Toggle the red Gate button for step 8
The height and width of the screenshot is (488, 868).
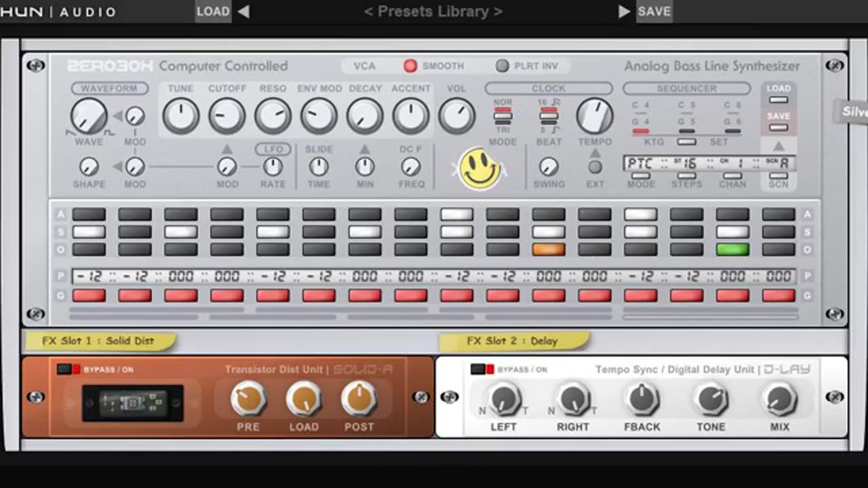pyautogui.click(x=411, y=296)
